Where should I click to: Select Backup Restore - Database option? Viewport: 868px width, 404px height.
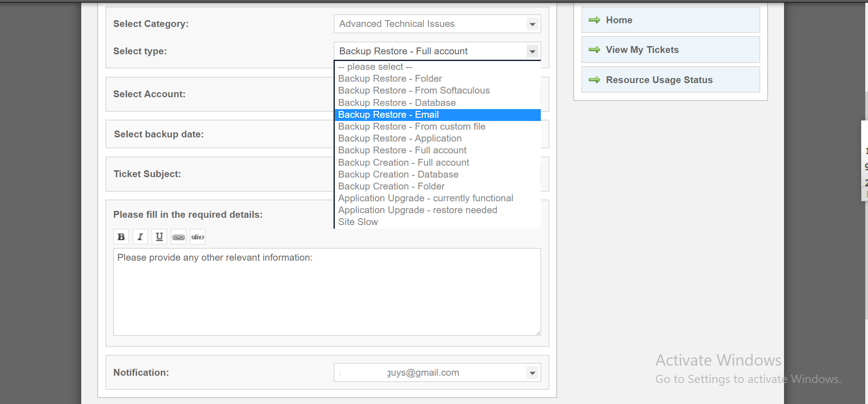[397, 103]
